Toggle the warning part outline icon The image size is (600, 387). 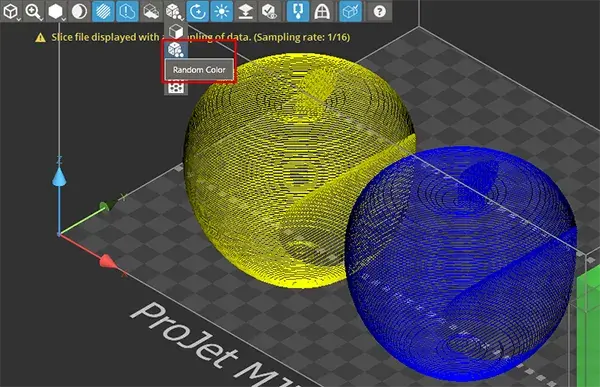tap(127, 11)
